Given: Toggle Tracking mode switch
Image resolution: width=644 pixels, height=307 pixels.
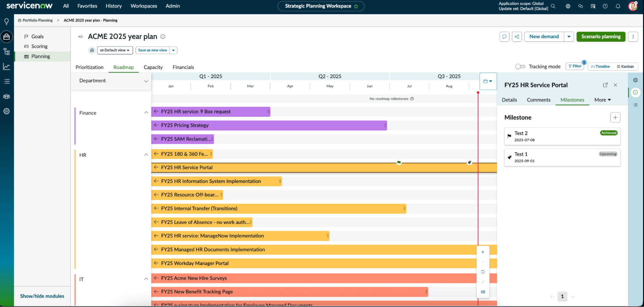Looking at the screenshot, I should click(x=520, y=67).
